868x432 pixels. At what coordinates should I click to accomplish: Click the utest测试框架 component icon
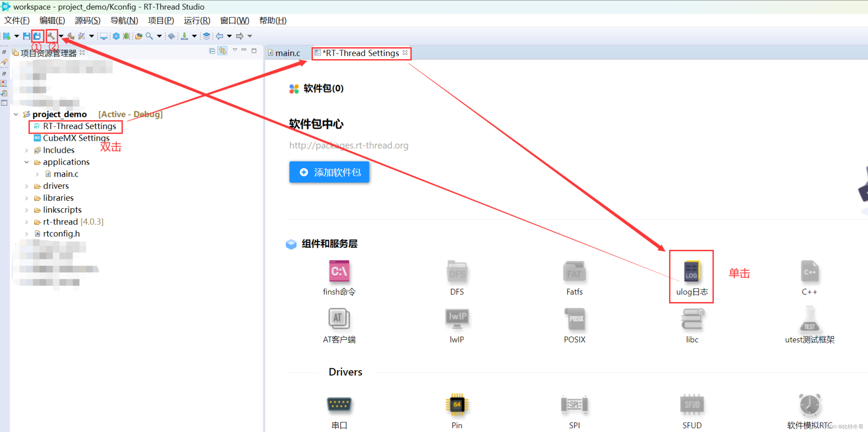(x=809, y=318)
